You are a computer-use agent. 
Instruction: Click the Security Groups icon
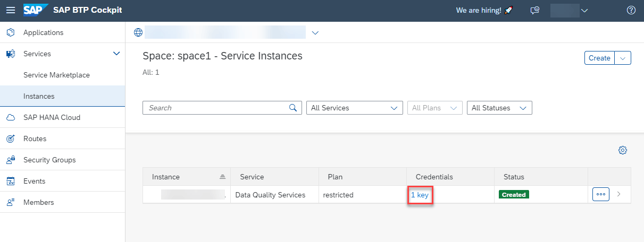pyautogui.click(x=10, y=160)
